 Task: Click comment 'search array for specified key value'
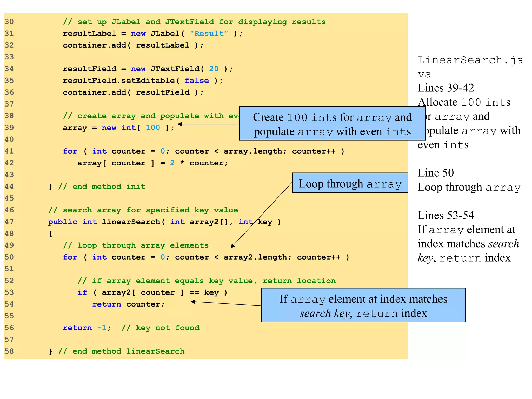[143, 210]
